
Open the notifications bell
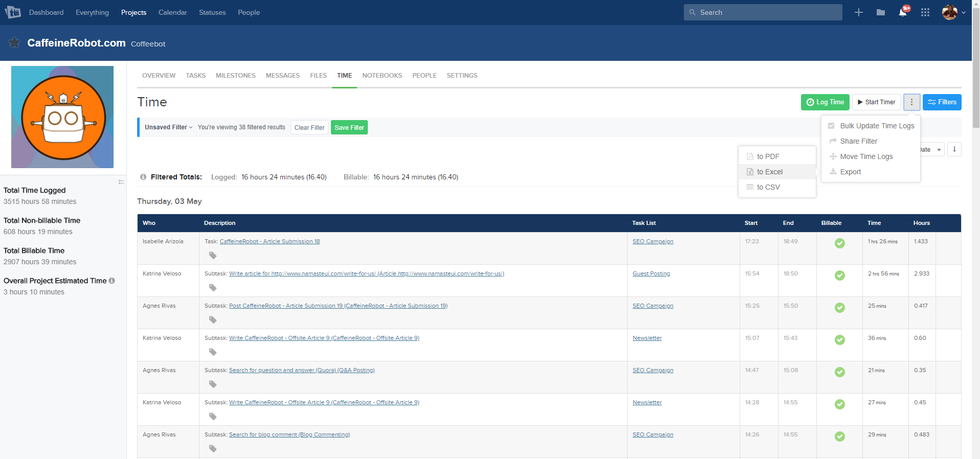click(903, 12)
